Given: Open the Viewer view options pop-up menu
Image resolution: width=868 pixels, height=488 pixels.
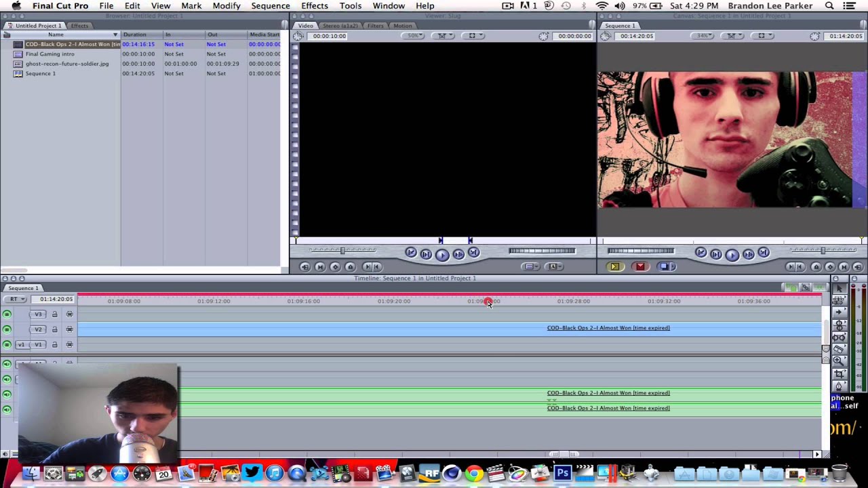Looking at the screenshot, I should 473,36.
